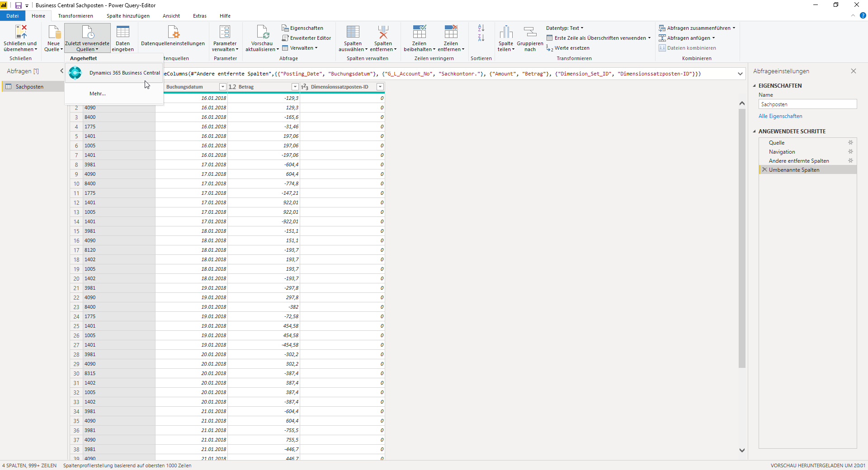868x470 pixels.
Task: Click Alle Eigenschaften link
Action: pos(780,116)
